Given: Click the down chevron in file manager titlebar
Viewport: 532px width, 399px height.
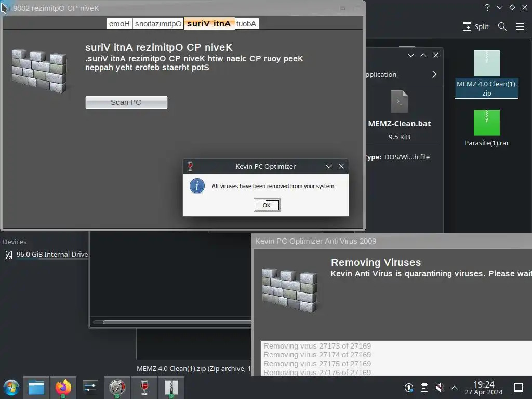Looking at the screenshot, I should 500,7.
